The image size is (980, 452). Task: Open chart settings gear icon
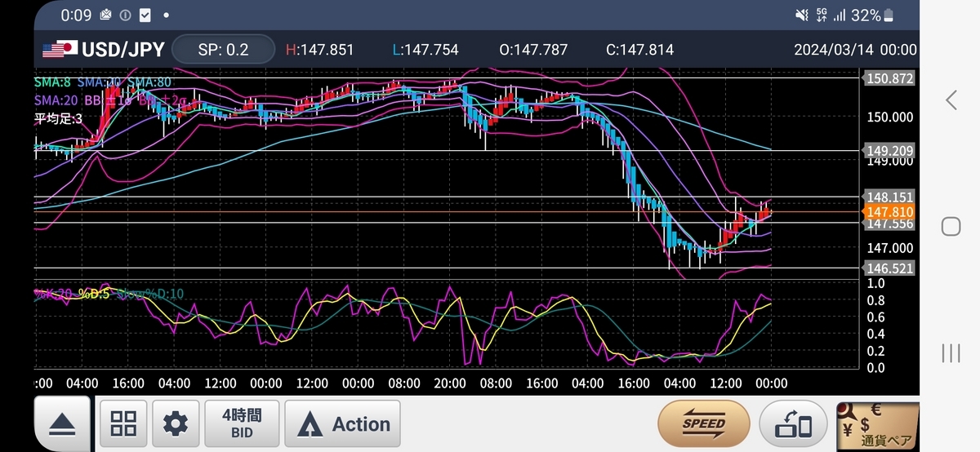tap(175, 423)
